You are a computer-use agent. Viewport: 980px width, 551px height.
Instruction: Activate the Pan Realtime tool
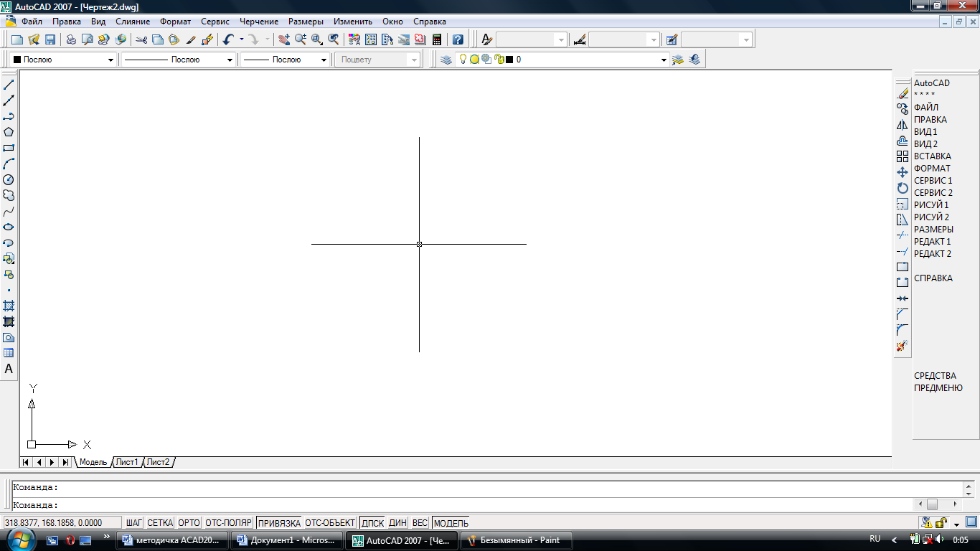point(284,39)
